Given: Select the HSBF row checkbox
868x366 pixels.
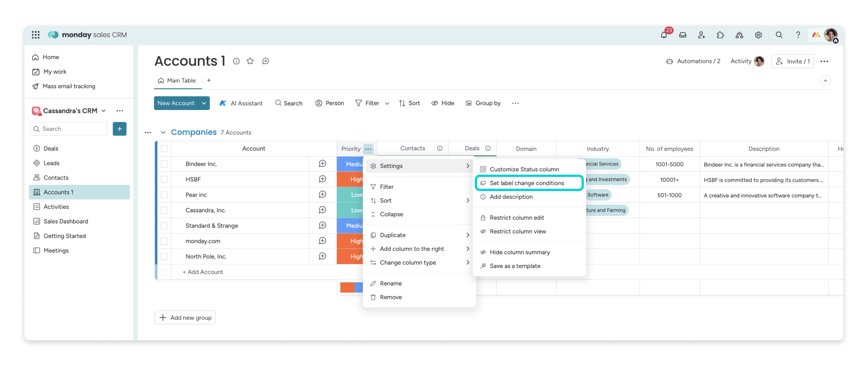Looking at the screenshot, I should [164, 180].
